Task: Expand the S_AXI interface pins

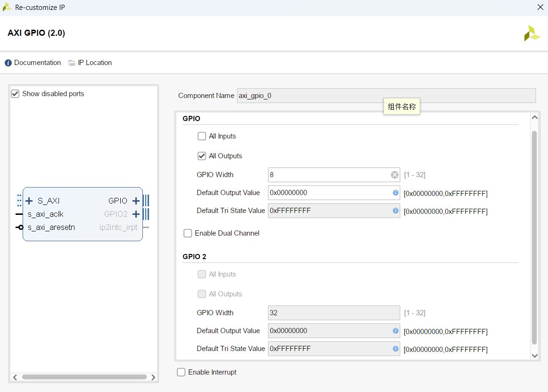Action: point(29,200)
